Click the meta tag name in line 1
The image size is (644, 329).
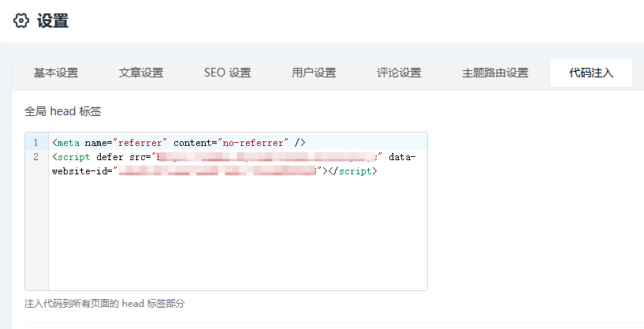click(x=69, y=143)
